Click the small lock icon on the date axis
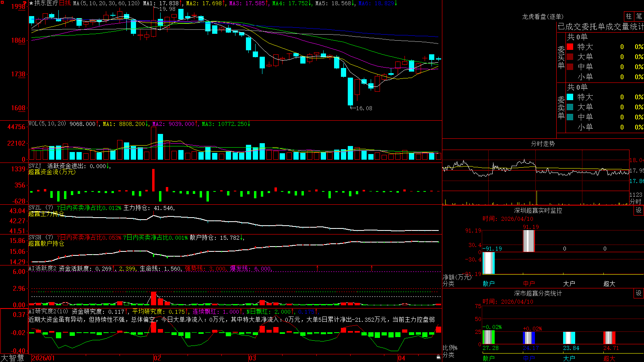The width and height of the screenshot is (644, 362). [438, 357]
